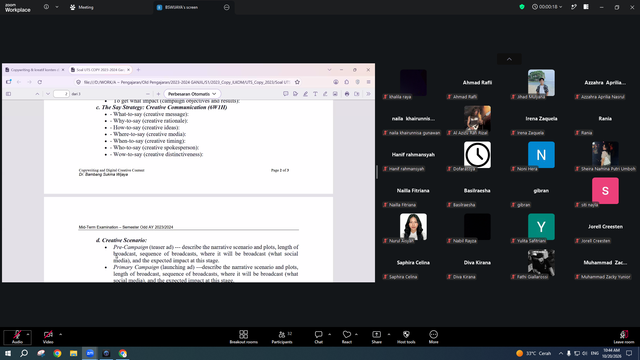Click the view layout icon top right
The image size is (640, 360).
tap(586, 7)
